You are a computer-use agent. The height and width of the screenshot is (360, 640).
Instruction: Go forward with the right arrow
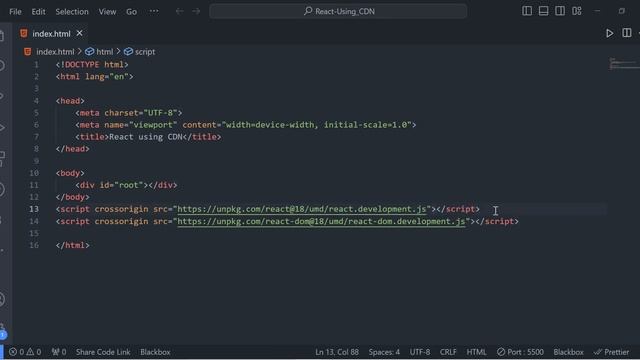(x=196, y=11)
